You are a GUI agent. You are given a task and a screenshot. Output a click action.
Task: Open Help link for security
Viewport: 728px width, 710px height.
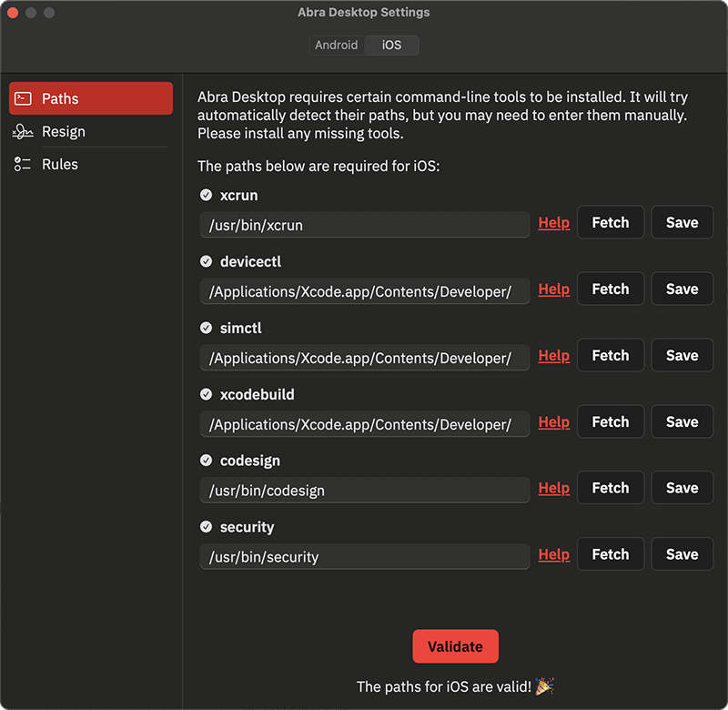(554, 554)
